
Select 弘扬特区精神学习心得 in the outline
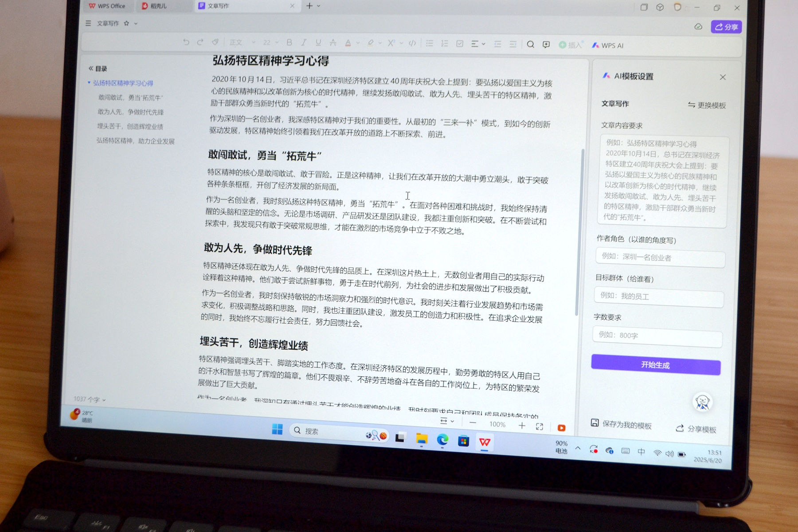click(x=123, y=83)
